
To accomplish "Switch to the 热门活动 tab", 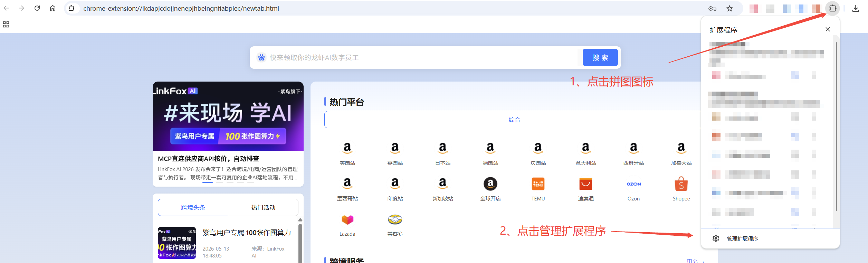I will 263,207.
